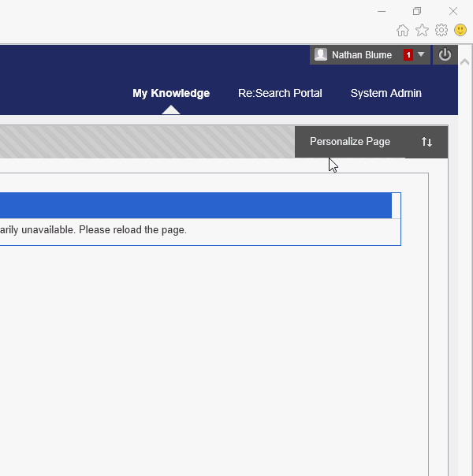This screenshot has width=473, height=476.
Task: Open the browser Home icon
Action: [x=403, y=31]
